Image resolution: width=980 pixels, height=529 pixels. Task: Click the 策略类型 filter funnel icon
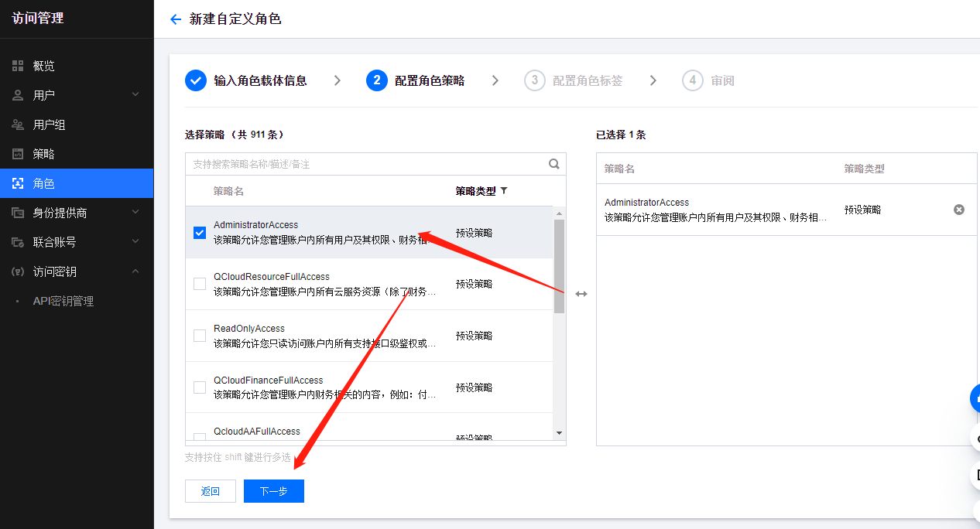click(504, 191)
